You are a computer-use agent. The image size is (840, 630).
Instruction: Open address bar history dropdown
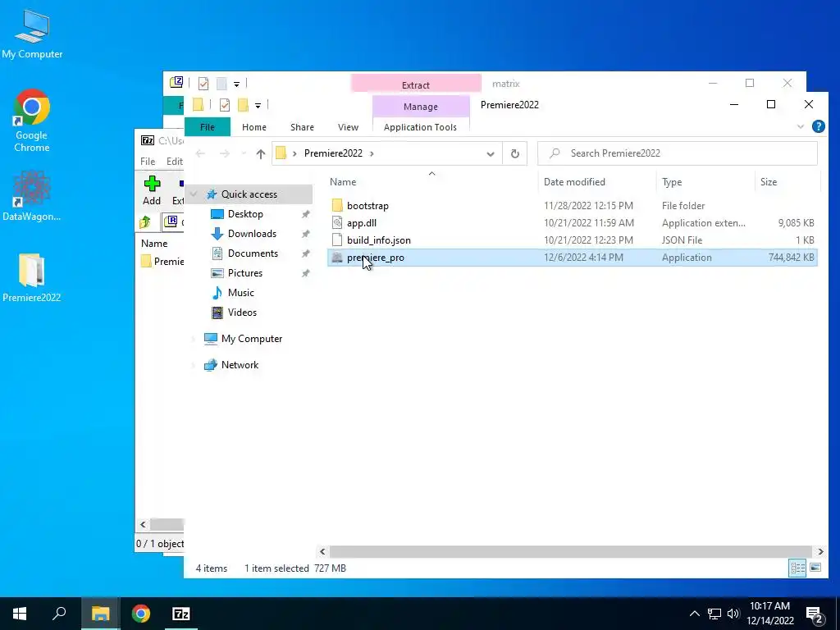491,153
